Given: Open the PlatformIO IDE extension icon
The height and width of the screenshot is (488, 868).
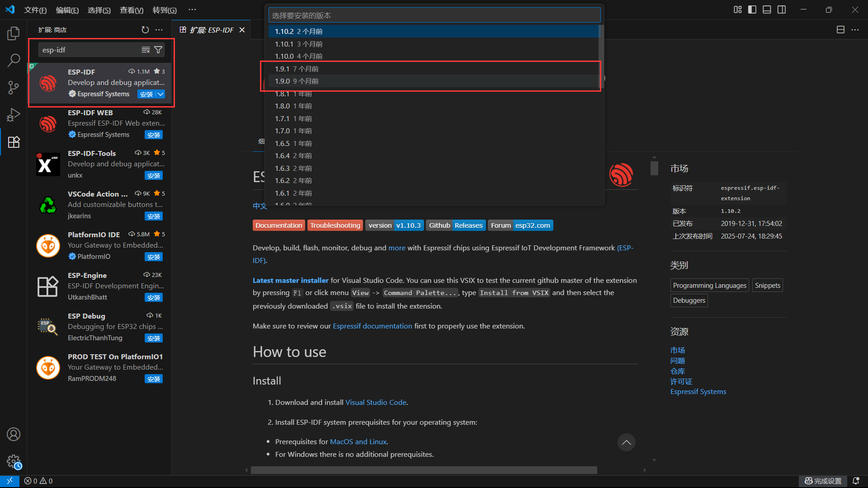Looking at the screenshot, I should [48, 246].
